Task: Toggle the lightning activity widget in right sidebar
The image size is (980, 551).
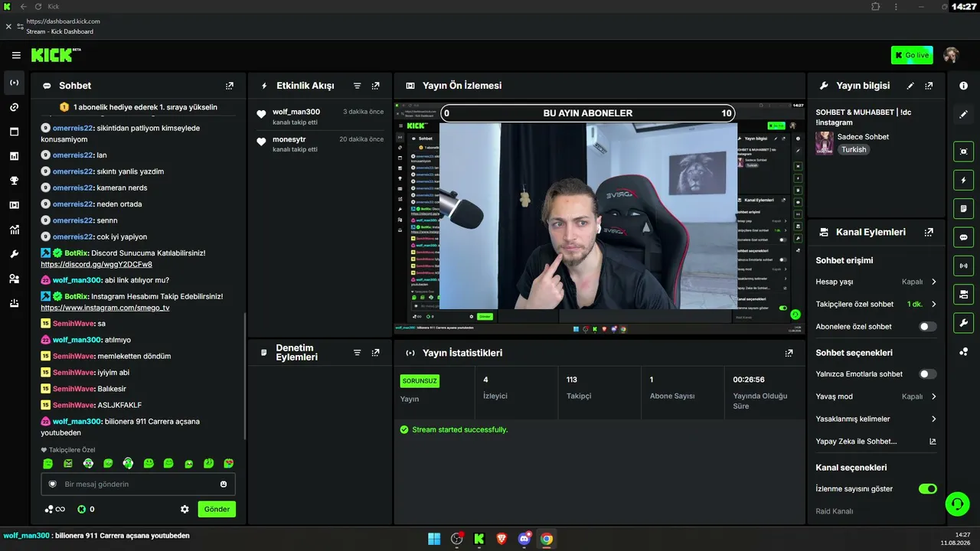Action: [x=964, y=180]
